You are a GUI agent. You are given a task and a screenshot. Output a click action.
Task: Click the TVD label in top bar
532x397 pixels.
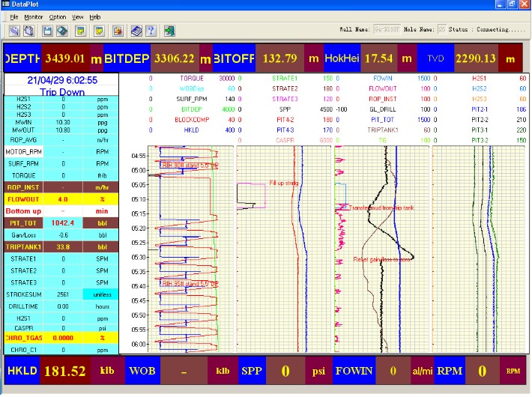click(436, 58)
